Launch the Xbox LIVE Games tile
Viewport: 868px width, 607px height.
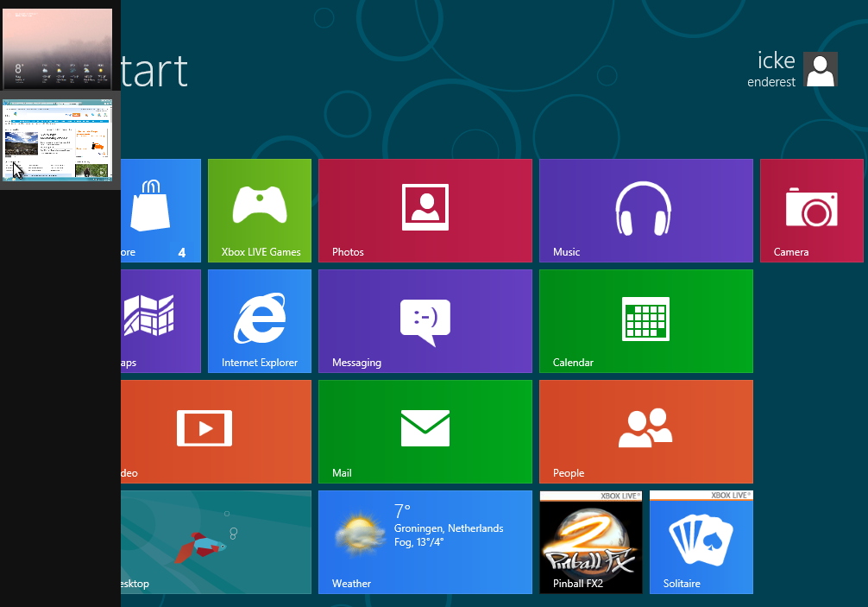260,210
